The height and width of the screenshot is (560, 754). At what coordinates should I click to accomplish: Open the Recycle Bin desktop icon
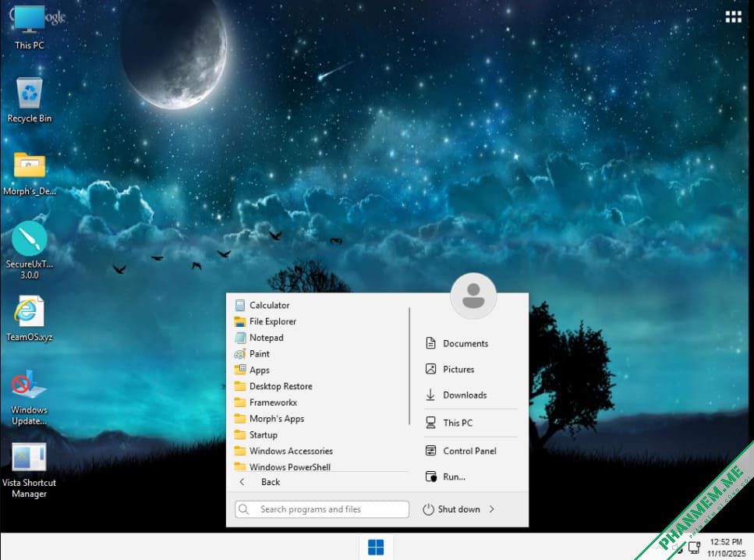[x=30, y=100]
